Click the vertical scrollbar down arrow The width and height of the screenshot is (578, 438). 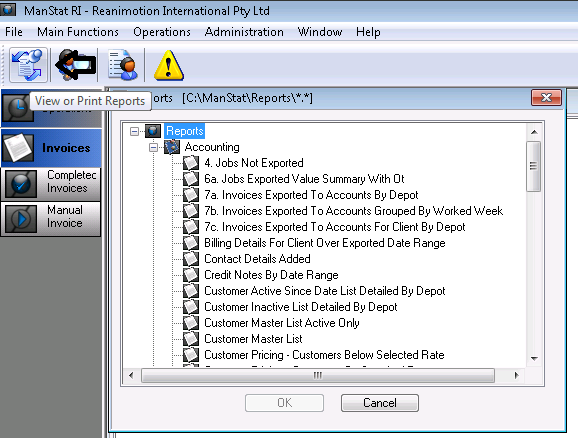[534, 358]
